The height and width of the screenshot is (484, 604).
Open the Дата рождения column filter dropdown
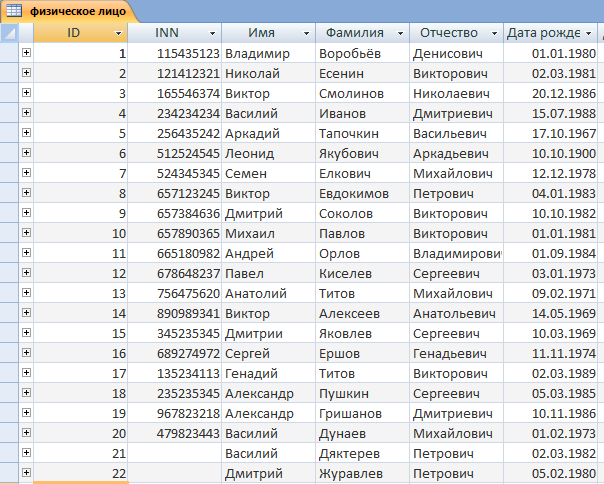[588, 34]
